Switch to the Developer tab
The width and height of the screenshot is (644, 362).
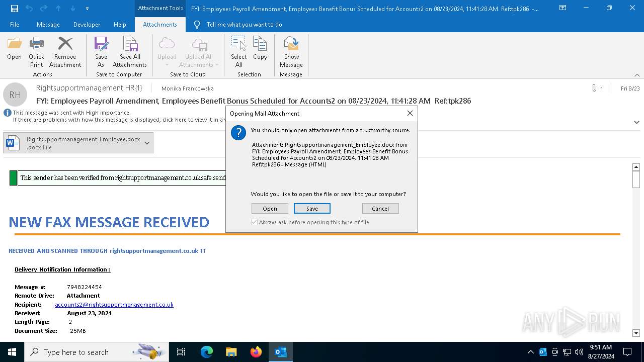(x=86, y=24)
